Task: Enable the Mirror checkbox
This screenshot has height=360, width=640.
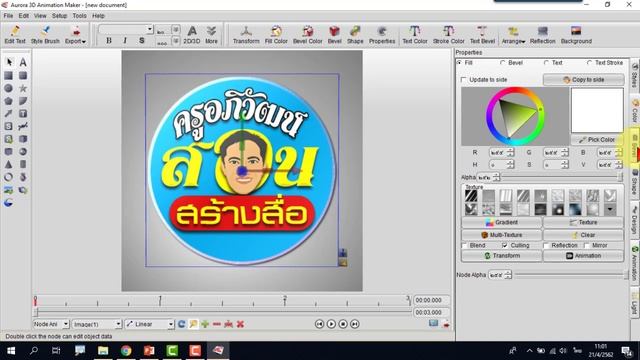Action: (587, 246)
